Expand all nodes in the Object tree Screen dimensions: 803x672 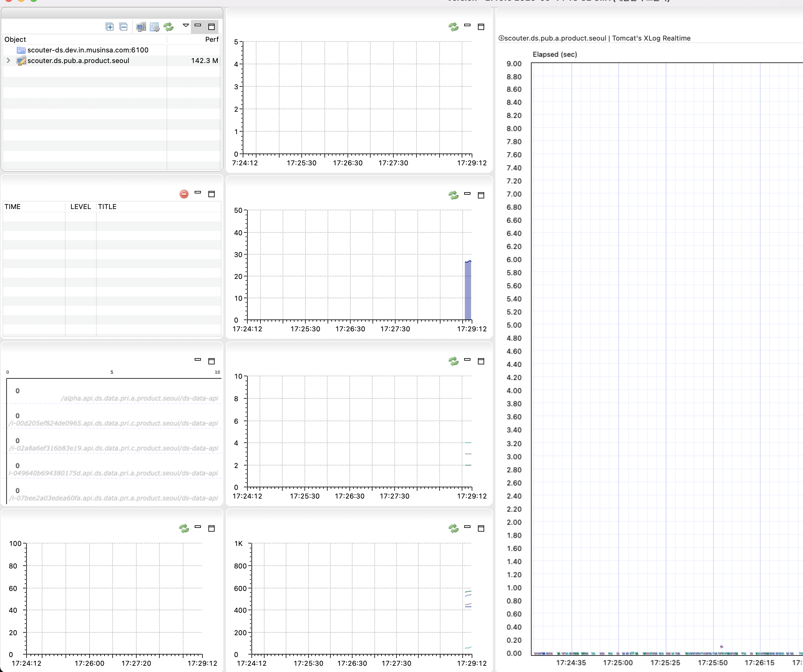coord(109,27)
